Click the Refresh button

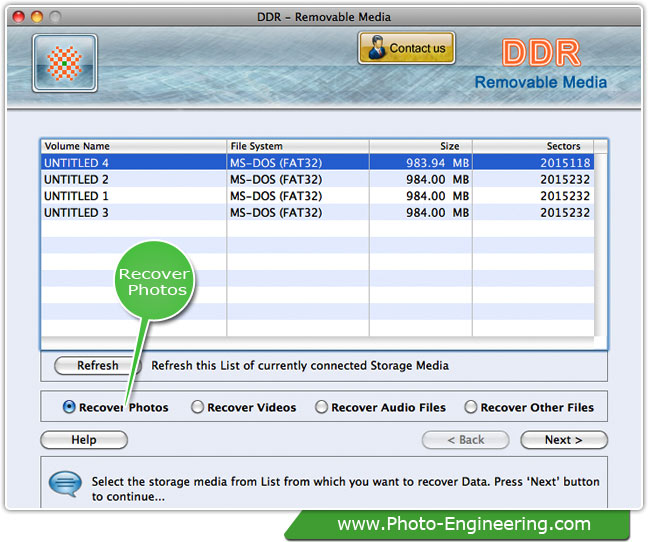coord(98,366)
